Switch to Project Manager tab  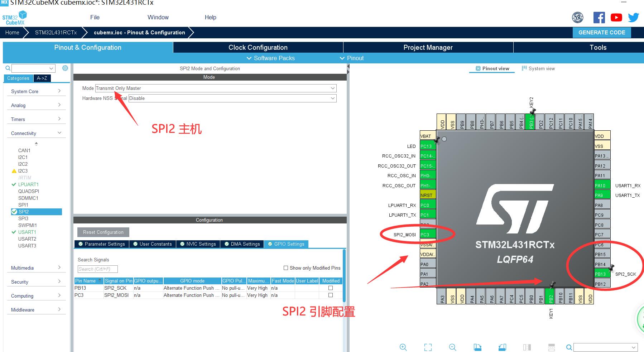click(428, 47)
